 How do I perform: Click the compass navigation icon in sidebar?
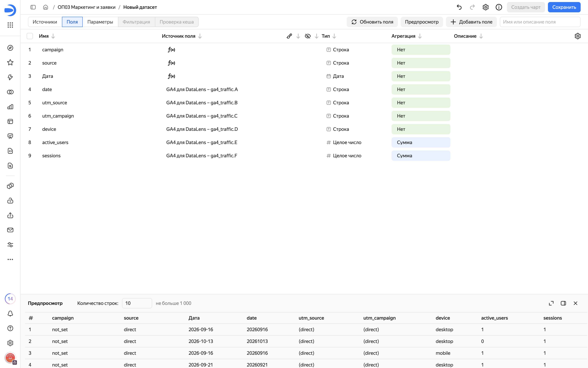pyautogui.click(x=10, y=48)
